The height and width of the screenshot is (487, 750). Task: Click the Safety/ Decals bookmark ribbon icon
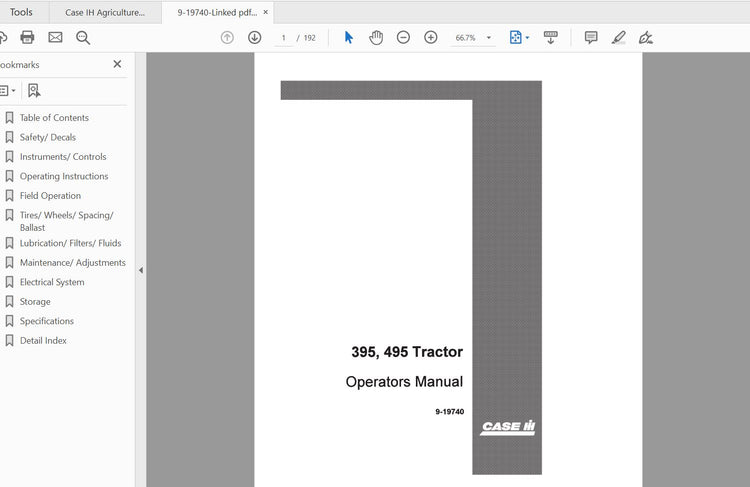(9, 137)
